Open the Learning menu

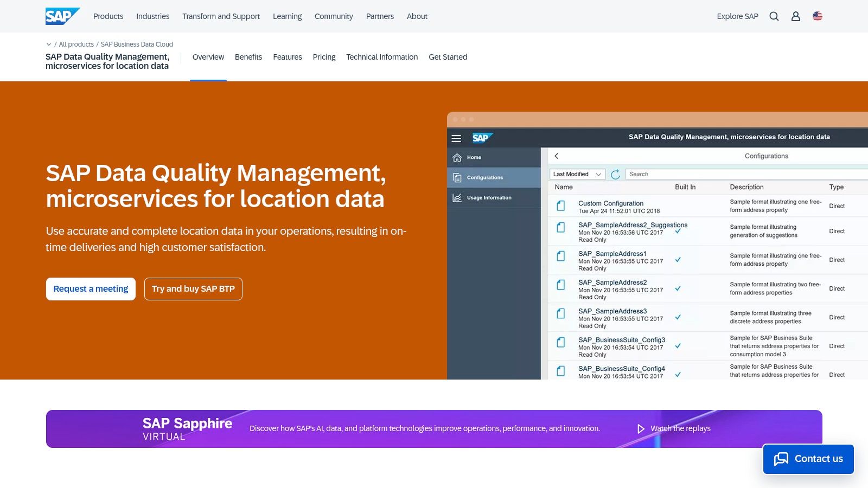287,16
